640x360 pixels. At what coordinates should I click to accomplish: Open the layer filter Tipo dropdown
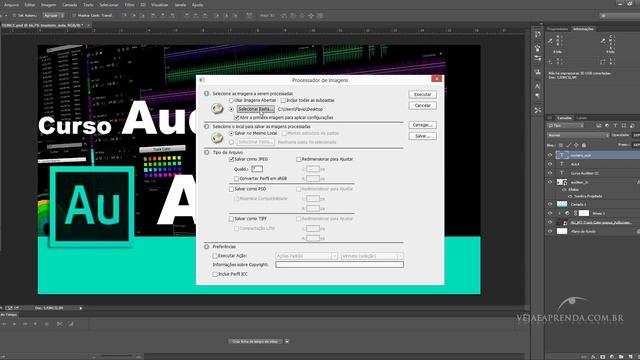click(x=565, y=126)
